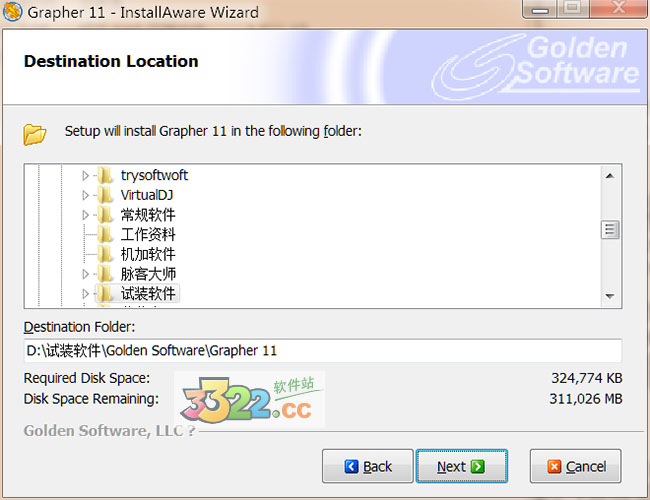Expand the 脉客大师 folder node
Viewport: 650px width, 500px height.
(85, 274)
